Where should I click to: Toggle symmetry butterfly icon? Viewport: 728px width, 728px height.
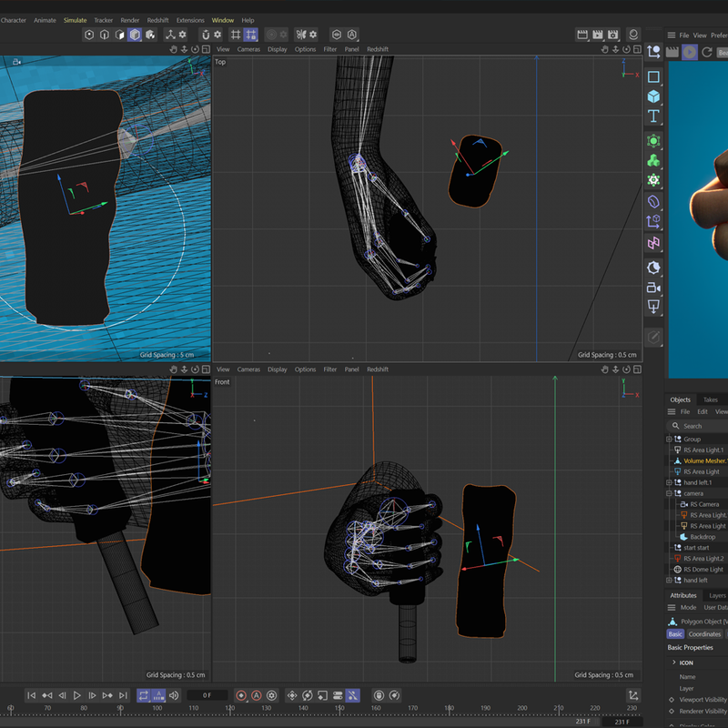(x=301, y=35)
